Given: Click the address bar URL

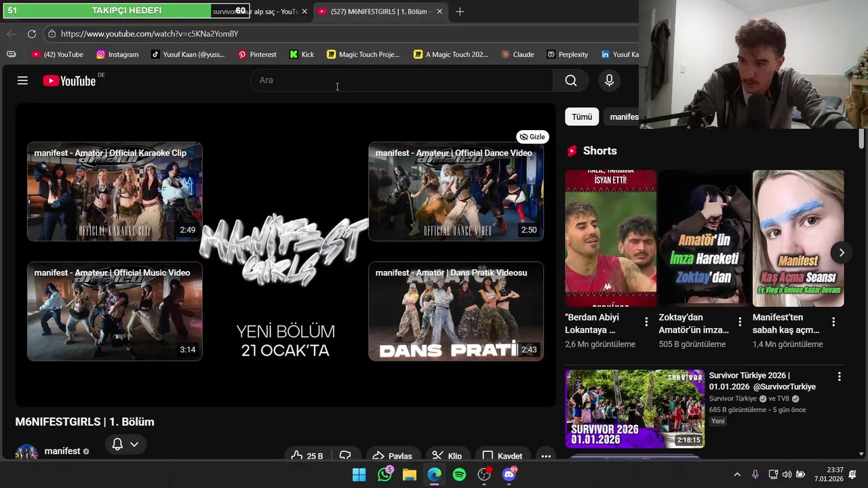Looking at the screenshot, I should (x=149, y=34).
